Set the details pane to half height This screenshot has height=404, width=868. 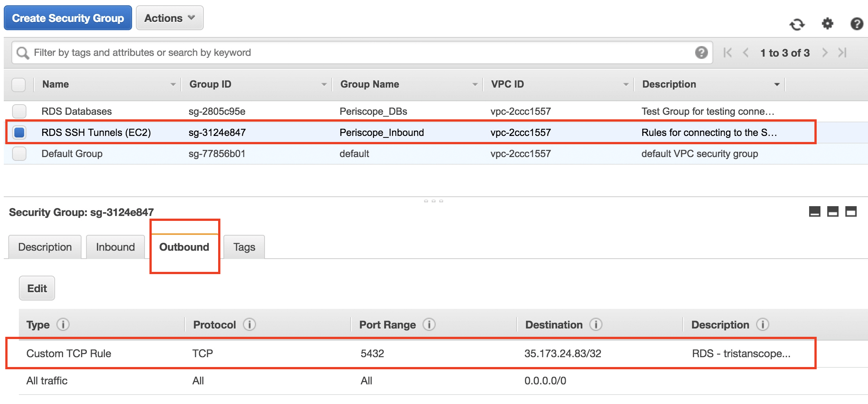(833, 211)
